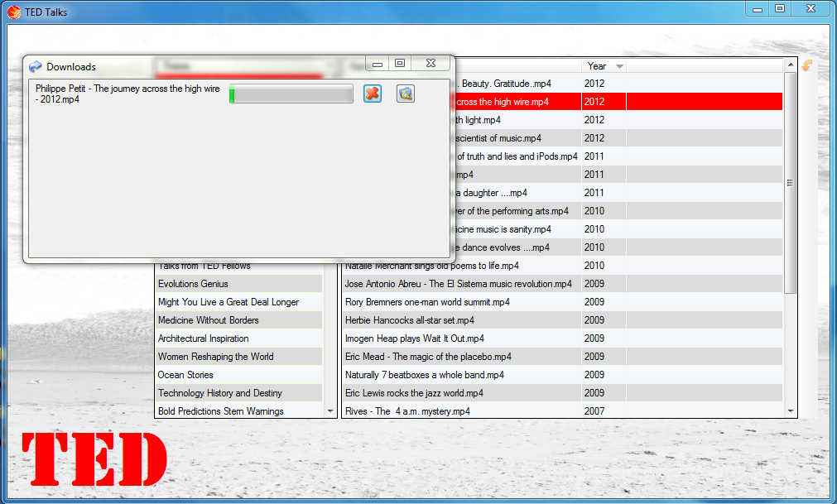Image resolution: width=837 pixels, height=504 pixels.
Task: Select Eric Lewis rocks the jazz world
Action: [x=563, y=393]
